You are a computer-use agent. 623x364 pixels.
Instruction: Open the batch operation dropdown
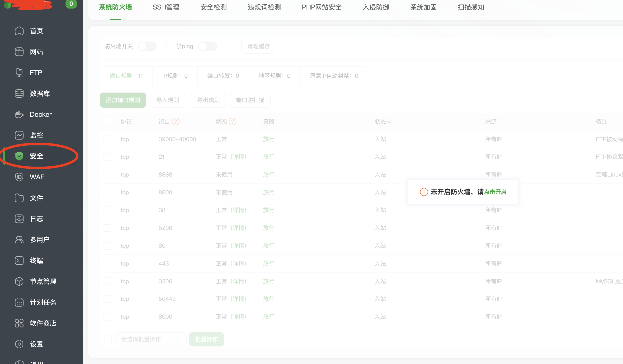[151, 339]
